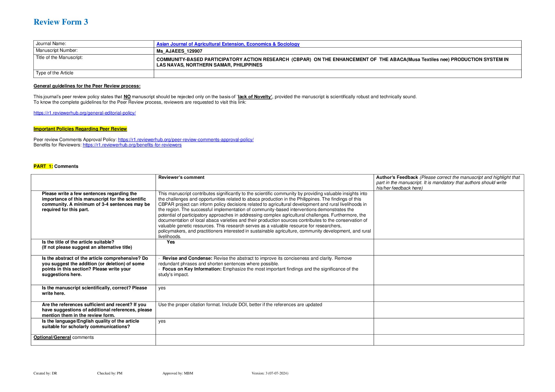The image size is (555, 392).
Task: Click the manuscript number Ms_AJAEES_129907
Action: click(179, 51)
